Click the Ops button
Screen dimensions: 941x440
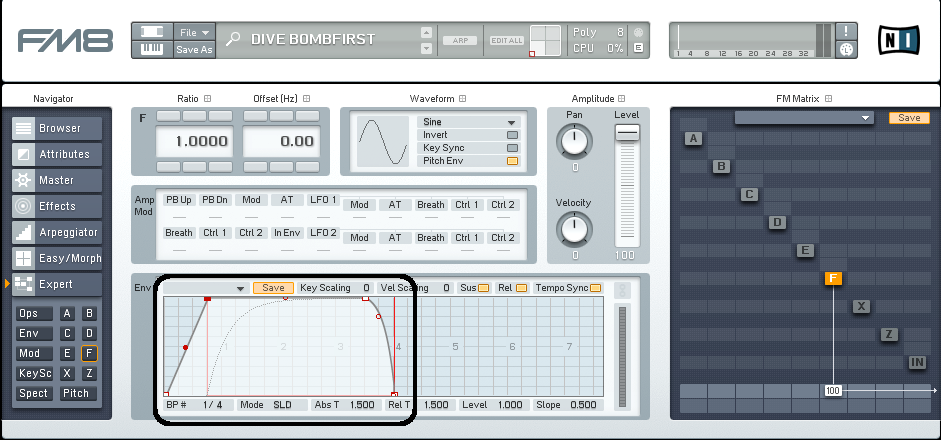click(34, 313)
